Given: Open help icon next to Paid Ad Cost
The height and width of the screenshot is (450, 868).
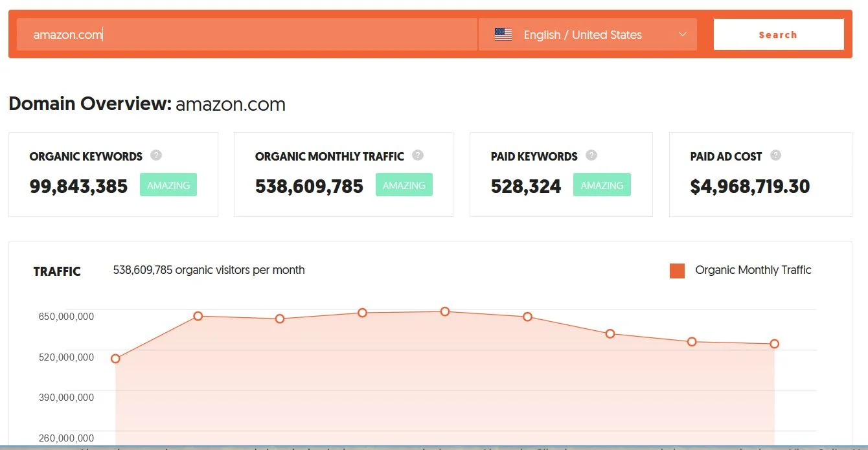Looking at the screenshot, I should coord(776,155).
